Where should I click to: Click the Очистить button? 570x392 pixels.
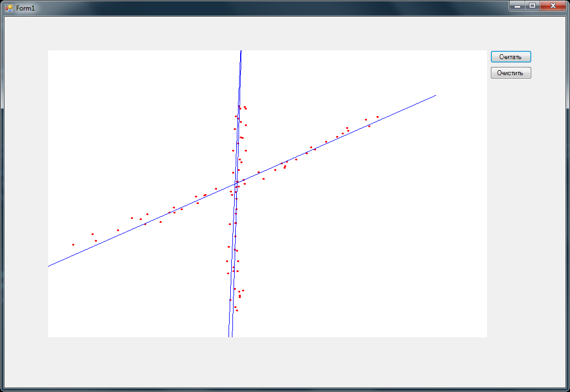[511, 72]
